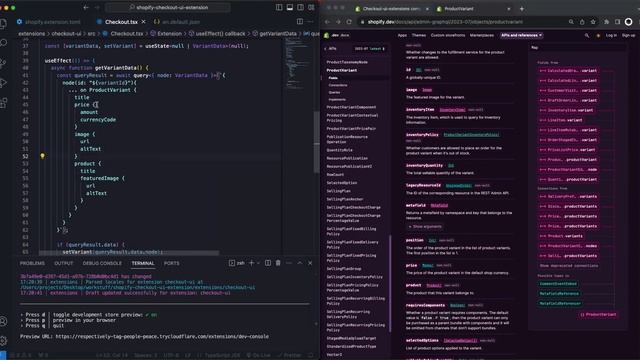
Task: Expand Show arguments under metafield
Action: (x=425, y=227)
